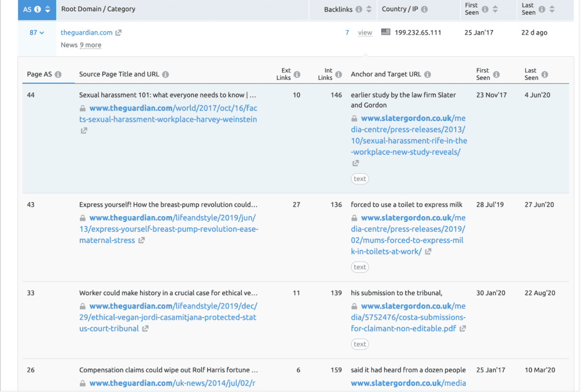Click top First Seen info icon beside Country / IP
Screen dimensions: 581x392
click(485, 9)
